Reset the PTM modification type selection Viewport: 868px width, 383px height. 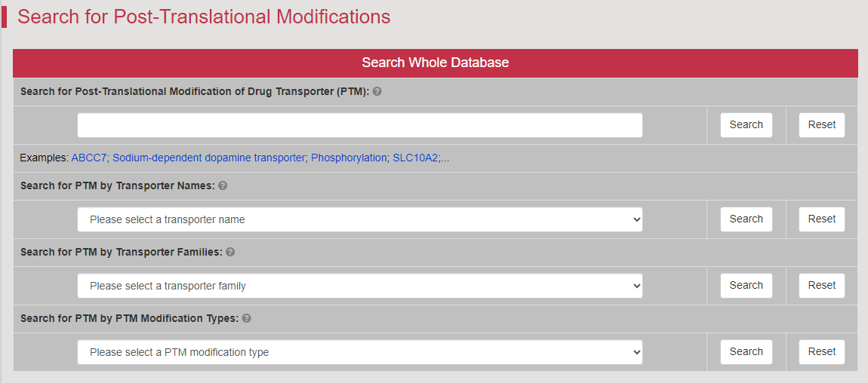point(821,352)
